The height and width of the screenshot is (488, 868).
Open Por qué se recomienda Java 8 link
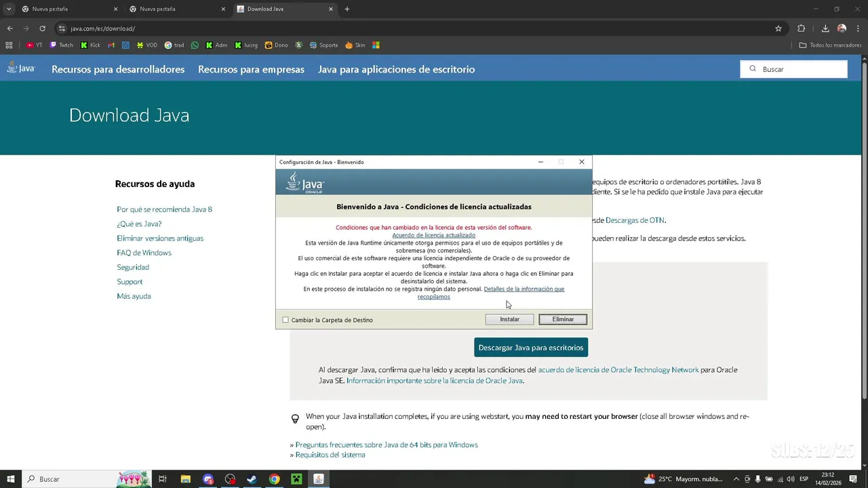click(x=164, y=209)
